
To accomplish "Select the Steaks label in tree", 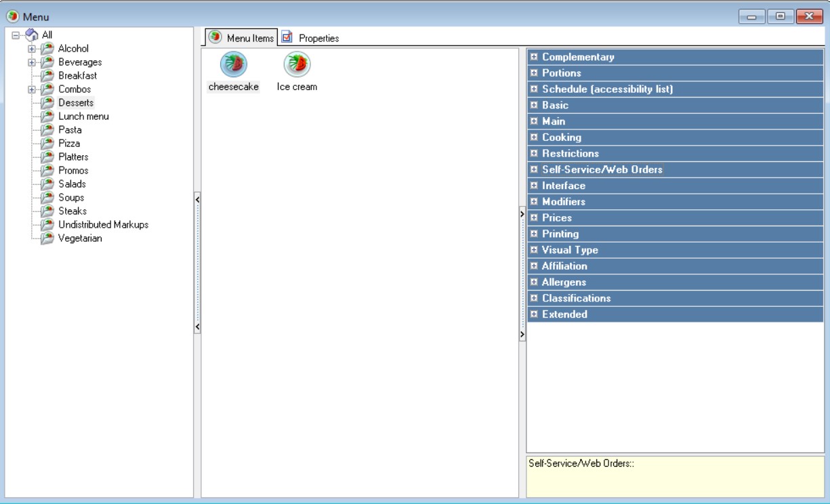I will tap(72, 211).
